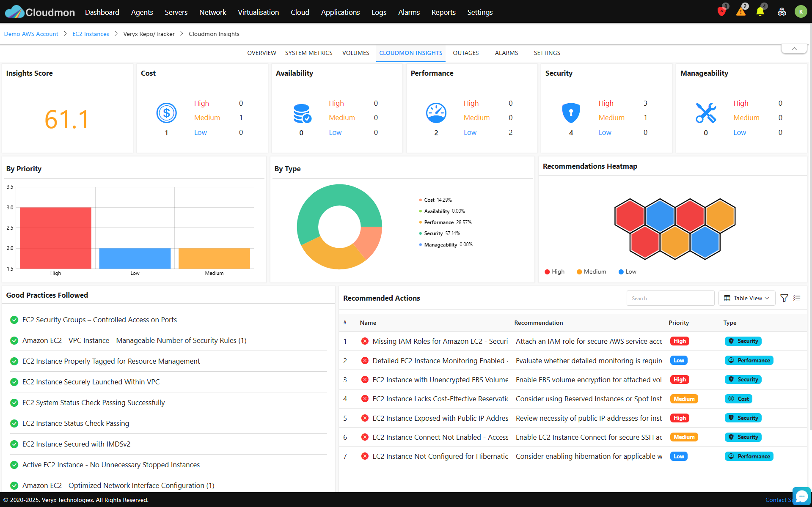The height and width of the screenshot is (507, 812).
Task: Switch to the SYSTEM METRICS tab
Action: pyautogui.click(x=308, y=53)
